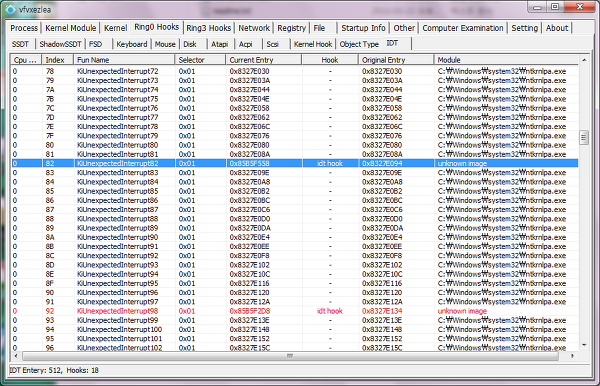Select the KiUnexpectedInterrupt80 row

click(x=295, y=145)
